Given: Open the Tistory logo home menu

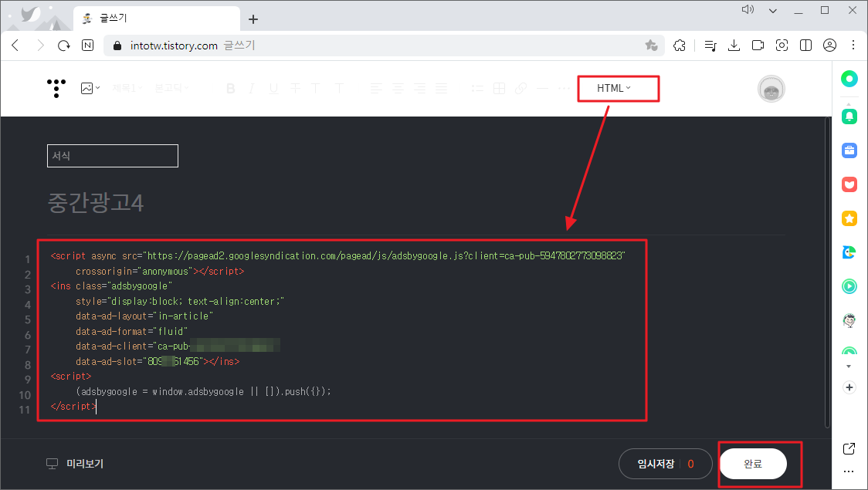Looking at the screenshot, I should (x=56, y=88).
